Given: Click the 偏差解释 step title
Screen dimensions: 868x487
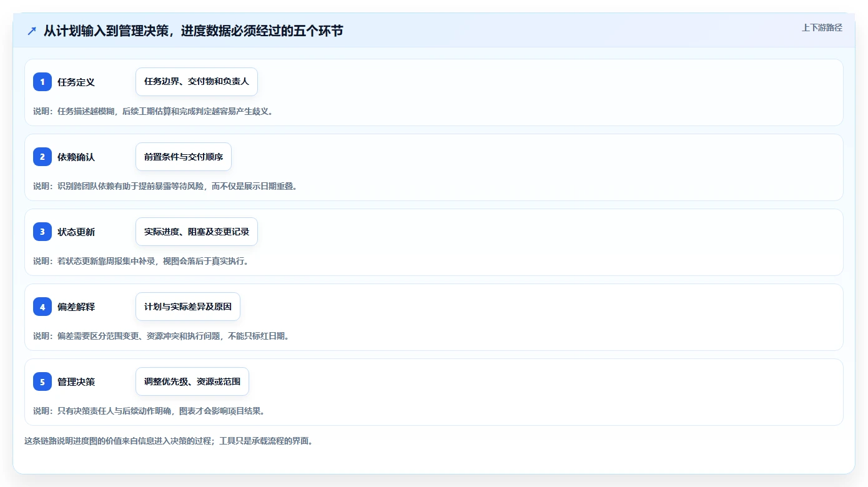Looking at the screenshot, I should (x=76, y=307).
